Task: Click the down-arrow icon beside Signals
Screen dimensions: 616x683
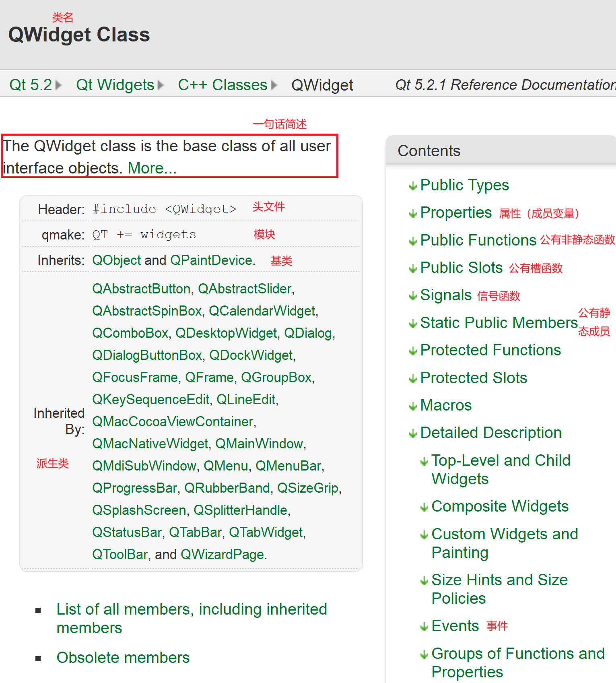Action: 412,296
